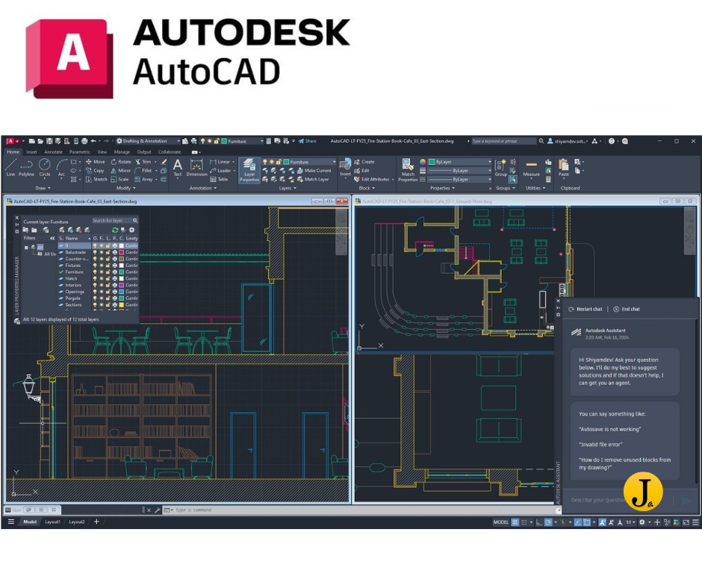Expand the Properties panel
This screenshot has height=588, width=702.
click(442, 188)
